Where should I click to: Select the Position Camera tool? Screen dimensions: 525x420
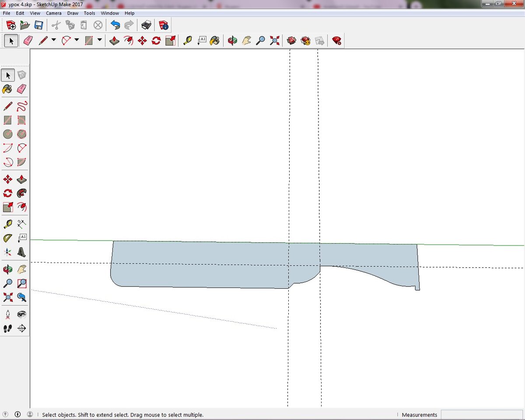[8, 314]
